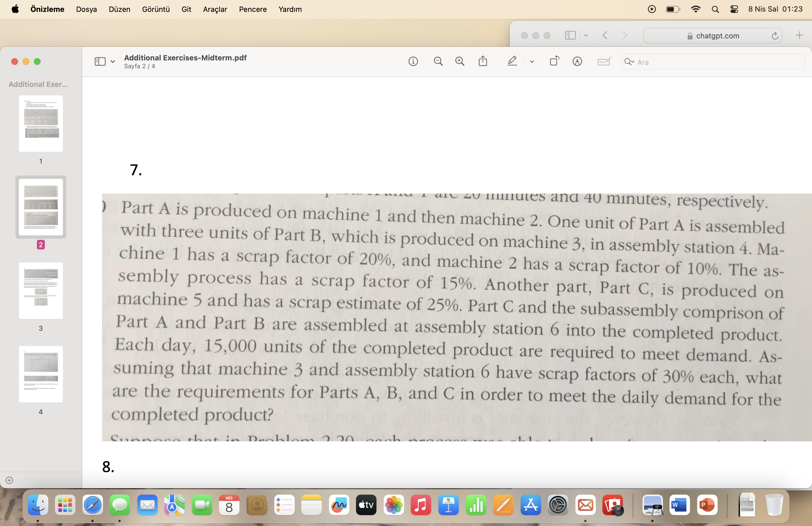The height and width of the screenshot is (526, 812).
Task: Open the form filling toolbar icon
Action: [x=604, y=62]
